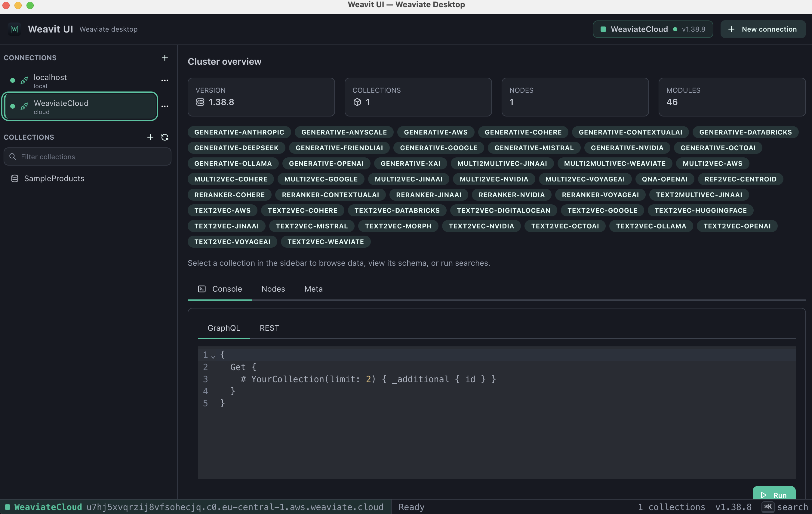The width and height of the screenshot is (812, 514).
Task: Click the Version 1.38.8 card
Action: coord(261,97)
